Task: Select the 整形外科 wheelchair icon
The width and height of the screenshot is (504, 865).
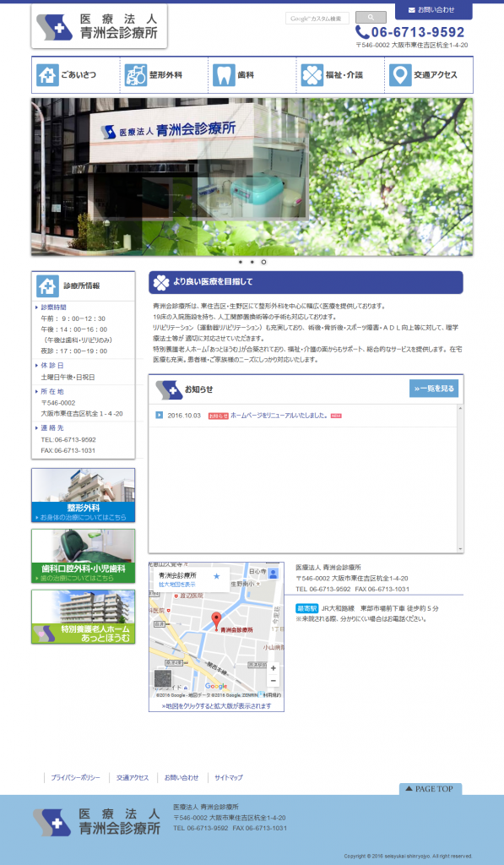Action: pyautogui.click(x=136, y=75)
